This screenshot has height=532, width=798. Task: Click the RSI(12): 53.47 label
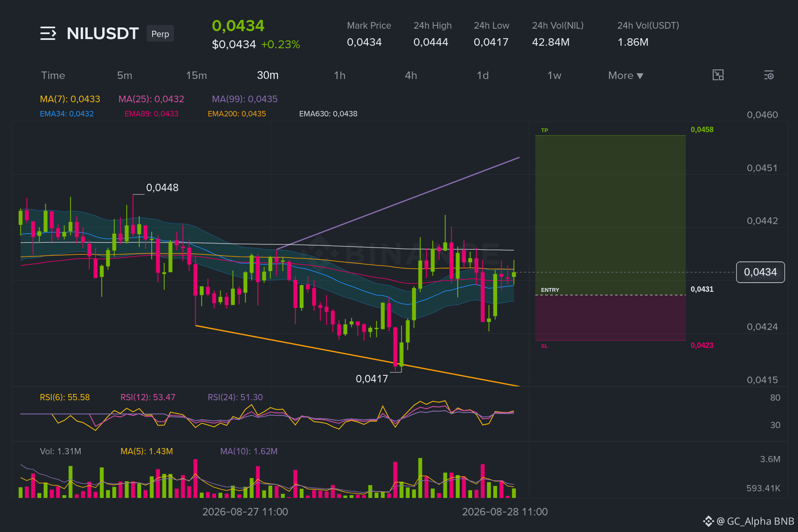148,397
